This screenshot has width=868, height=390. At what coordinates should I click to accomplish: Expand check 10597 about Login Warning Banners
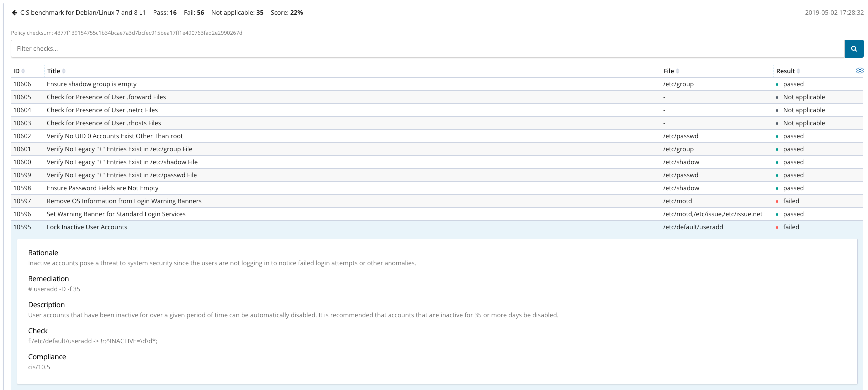pyautogui.click(x=124, y=201)
